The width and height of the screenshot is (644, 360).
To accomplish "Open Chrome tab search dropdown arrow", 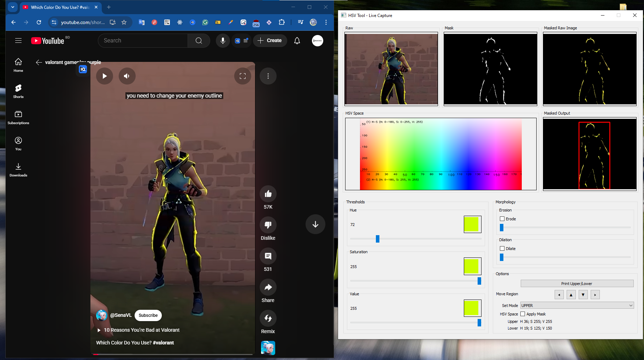I will [x=13, y=7].
